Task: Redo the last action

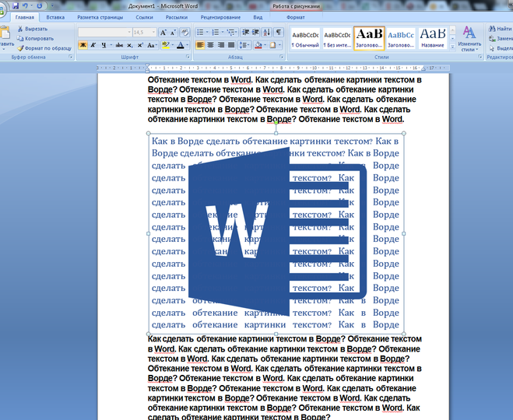Action: pos(39,6)
